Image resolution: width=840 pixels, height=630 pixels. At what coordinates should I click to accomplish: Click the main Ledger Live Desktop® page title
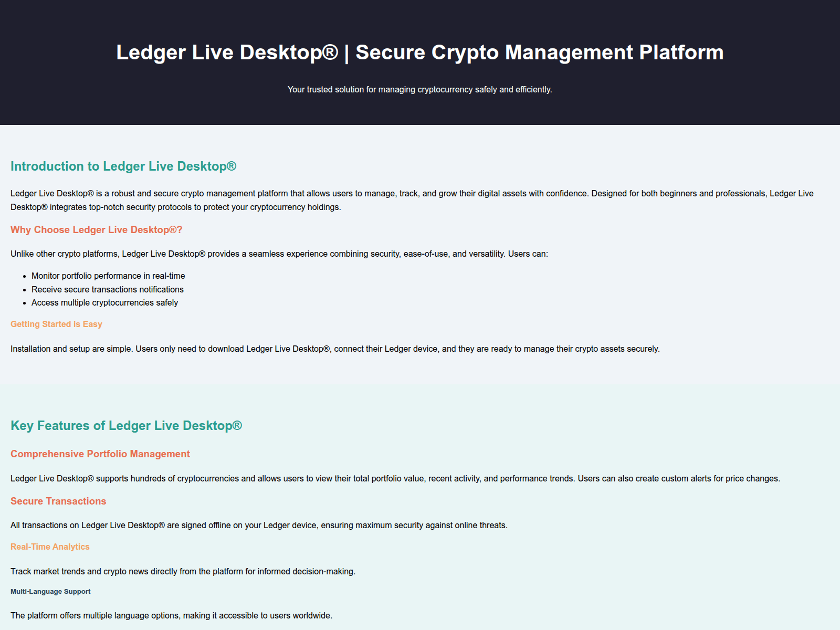tap(419, 52)
